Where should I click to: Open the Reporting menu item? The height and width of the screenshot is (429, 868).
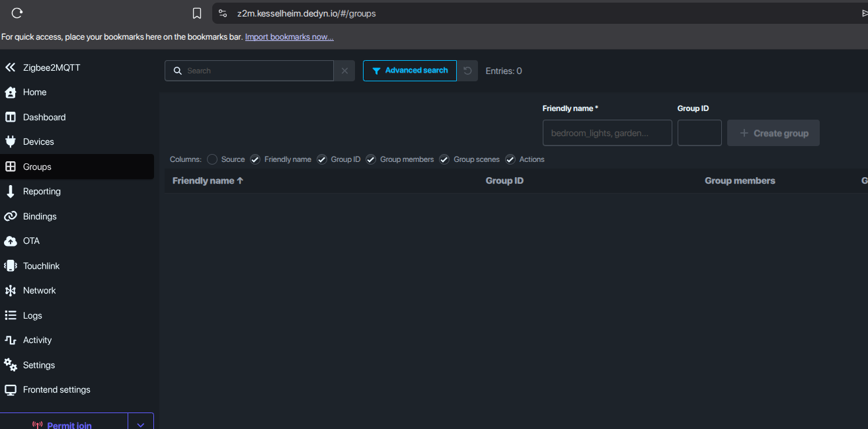[x=77, y=192]
